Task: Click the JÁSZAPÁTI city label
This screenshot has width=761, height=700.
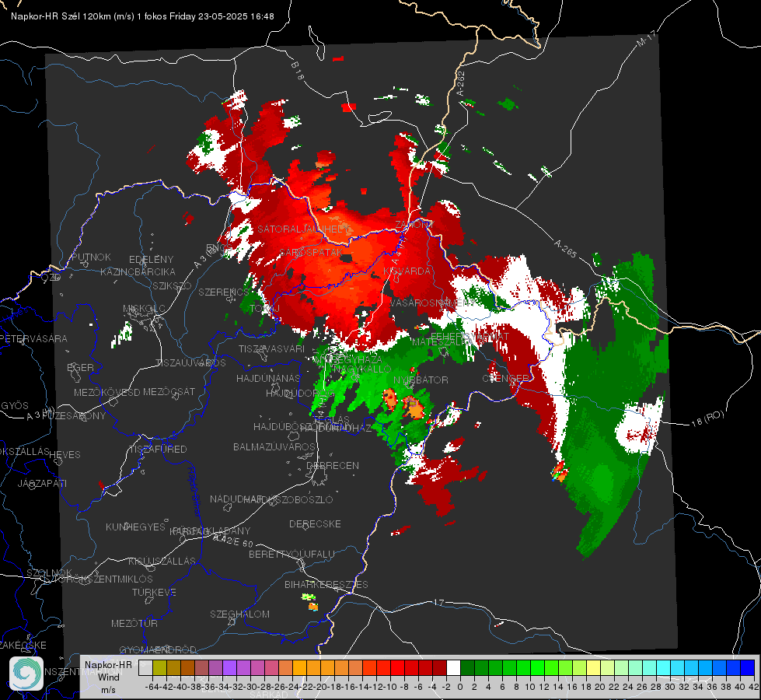Action: pos(42,484)
